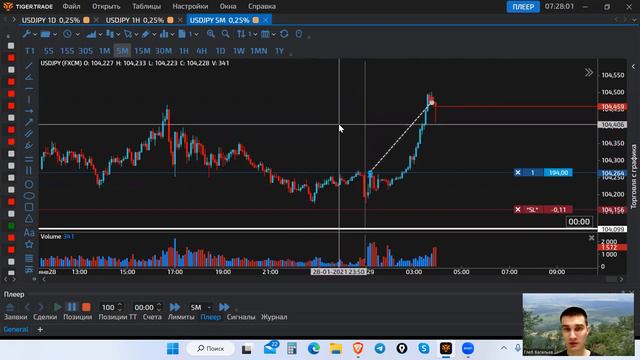Select the horizontal line drawing tool
Image resolution: width=640 pixels, height=360 pixels.
pos(29,88)
